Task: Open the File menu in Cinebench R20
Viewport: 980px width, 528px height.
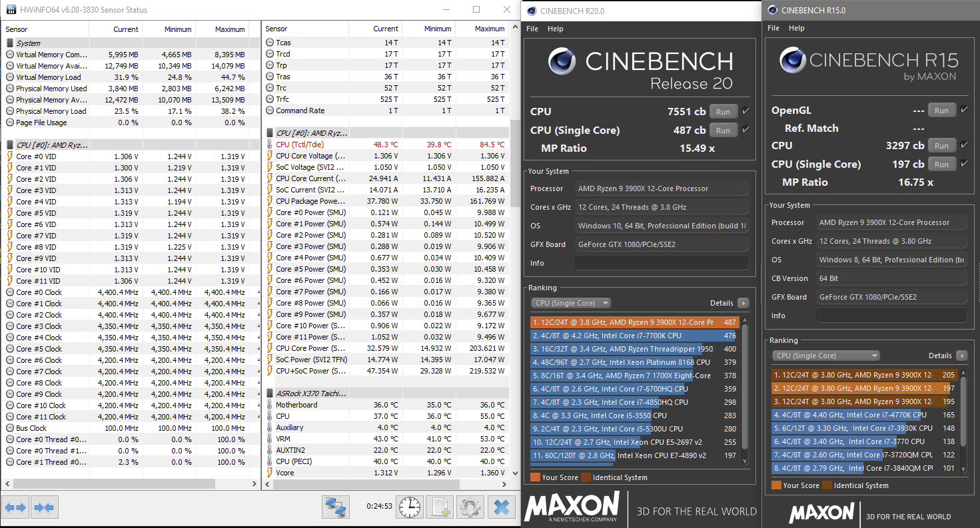Action: (x=532, y=29)
